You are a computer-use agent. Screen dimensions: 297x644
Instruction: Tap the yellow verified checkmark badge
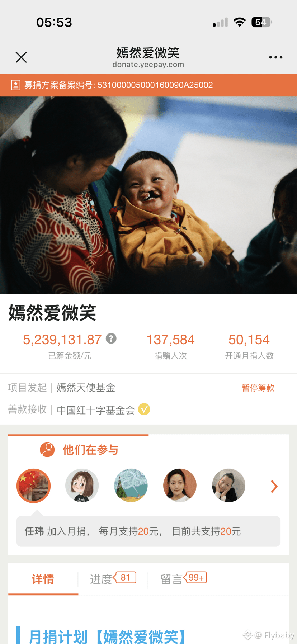point(144,409)
